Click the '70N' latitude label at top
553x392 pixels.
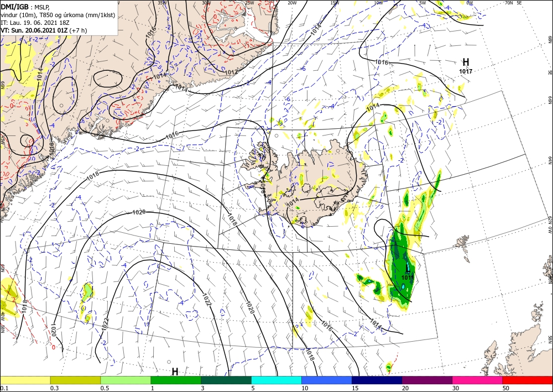pos(509,3)
